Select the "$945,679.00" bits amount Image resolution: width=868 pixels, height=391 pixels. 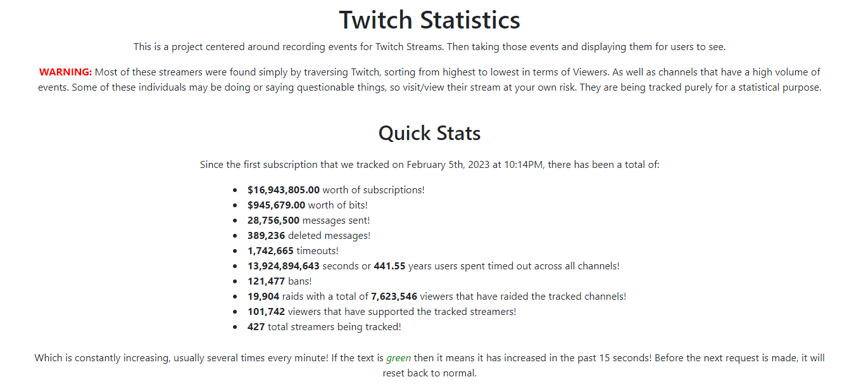pos(276,205)
